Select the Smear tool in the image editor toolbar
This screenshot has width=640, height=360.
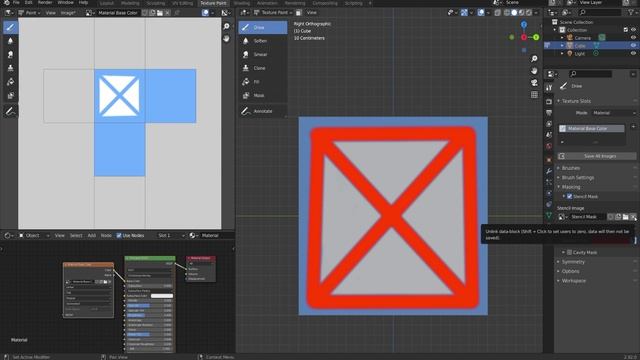coord(11,54)
